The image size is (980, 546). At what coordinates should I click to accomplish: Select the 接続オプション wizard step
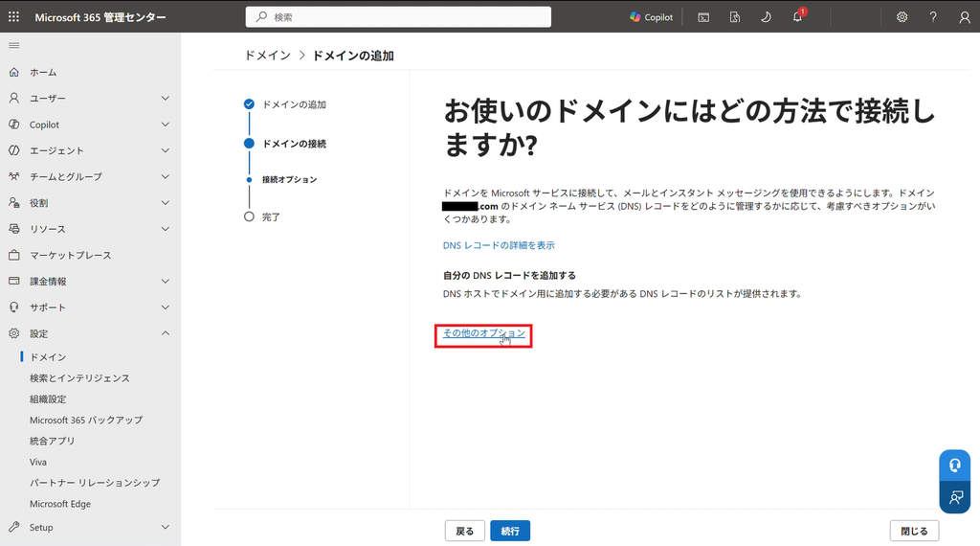[289, 179]
